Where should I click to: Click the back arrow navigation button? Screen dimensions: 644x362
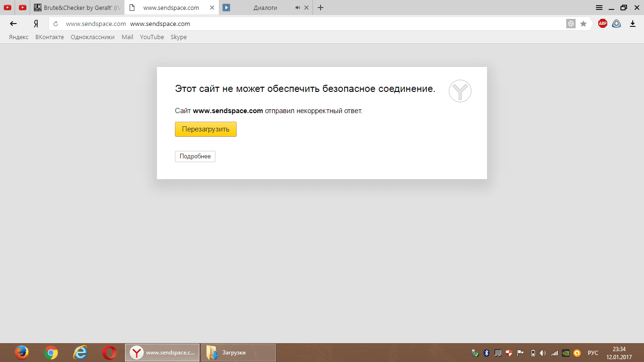pos(13,24)
